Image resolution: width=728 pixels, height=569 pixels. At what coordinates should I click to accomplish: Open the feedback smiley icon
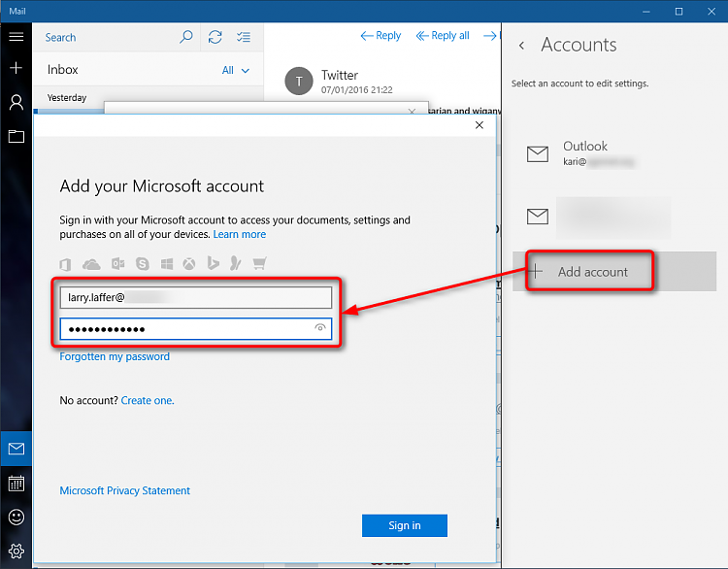[x=17, y=517]
